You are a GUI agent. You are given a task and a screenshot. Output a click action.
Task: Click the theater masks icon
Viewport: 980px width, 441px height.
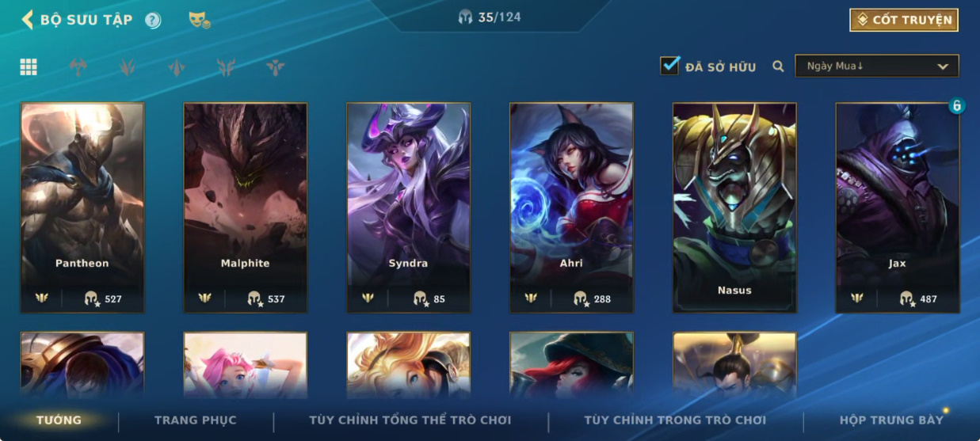coord(200,21)
